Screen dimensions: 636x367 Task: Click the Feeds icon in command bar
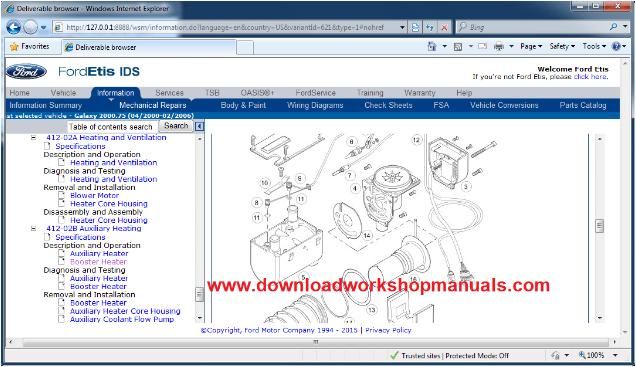[x=458, y=47]
